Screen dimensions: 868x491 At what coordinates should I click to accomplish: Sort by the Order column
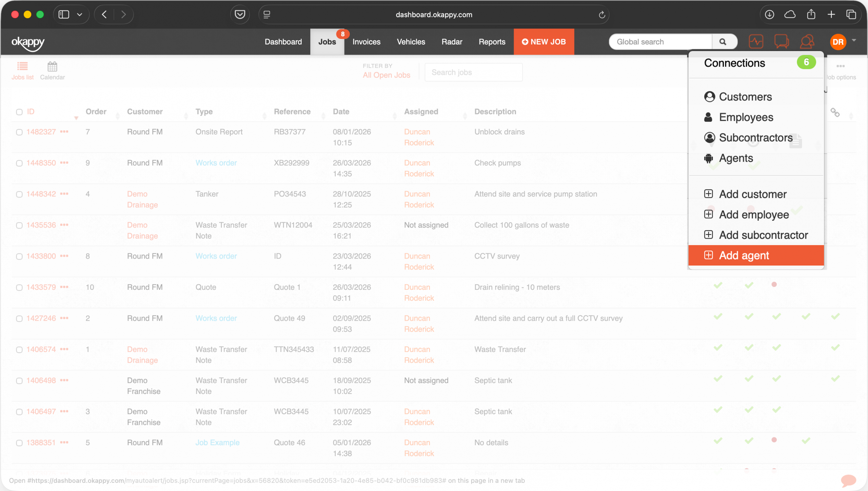pos(96,112)
